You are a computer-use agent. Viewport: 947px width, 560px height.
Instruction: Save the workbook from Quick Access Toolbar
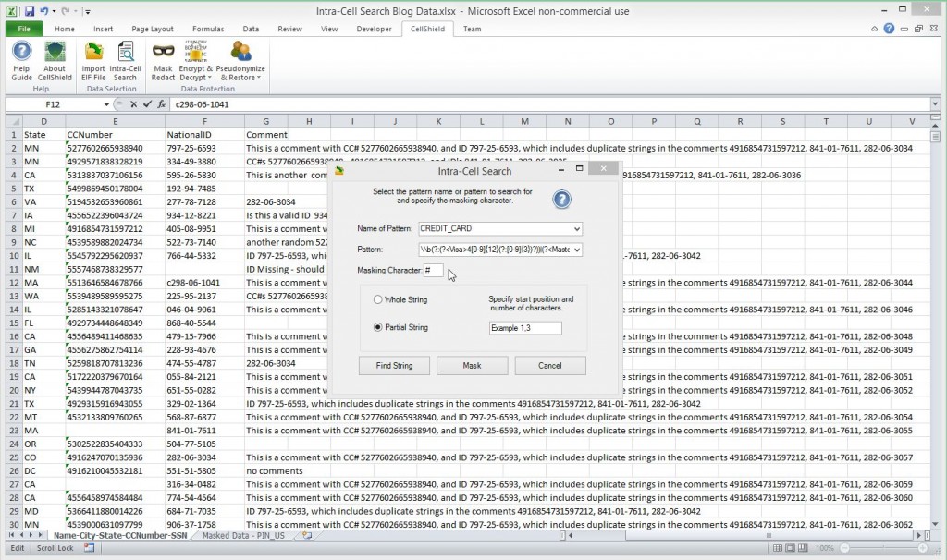29,11
